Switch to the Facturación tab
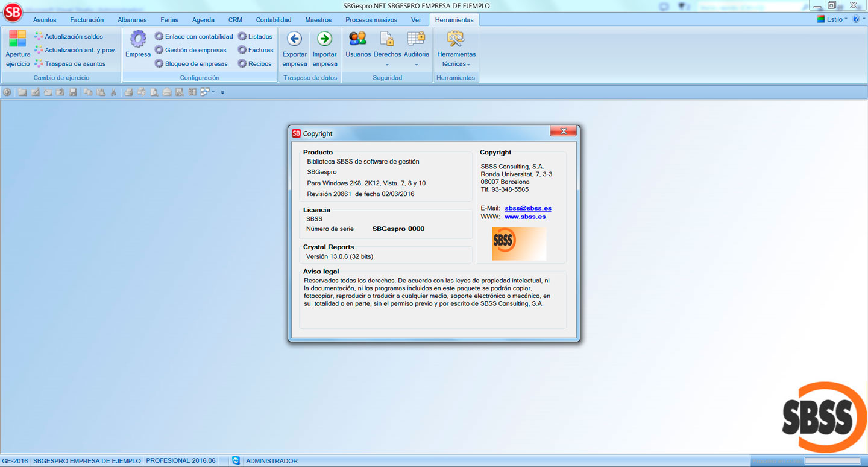The height and width of the screenshot is (467, 868). click(x=87, y=20)
